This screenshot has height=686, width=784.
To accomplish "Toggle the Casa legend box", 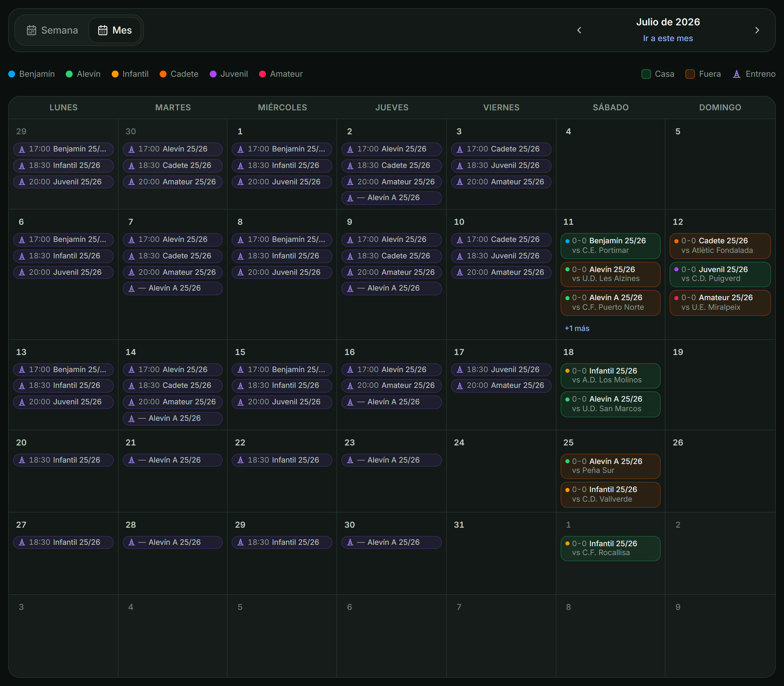I will coord(646,74).
